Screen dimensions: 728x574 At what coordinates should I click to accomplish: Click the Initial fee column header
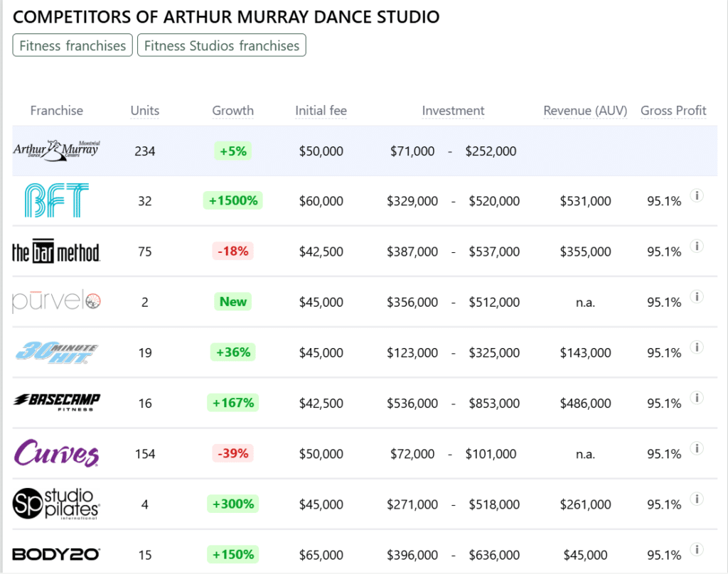(321, 110)
